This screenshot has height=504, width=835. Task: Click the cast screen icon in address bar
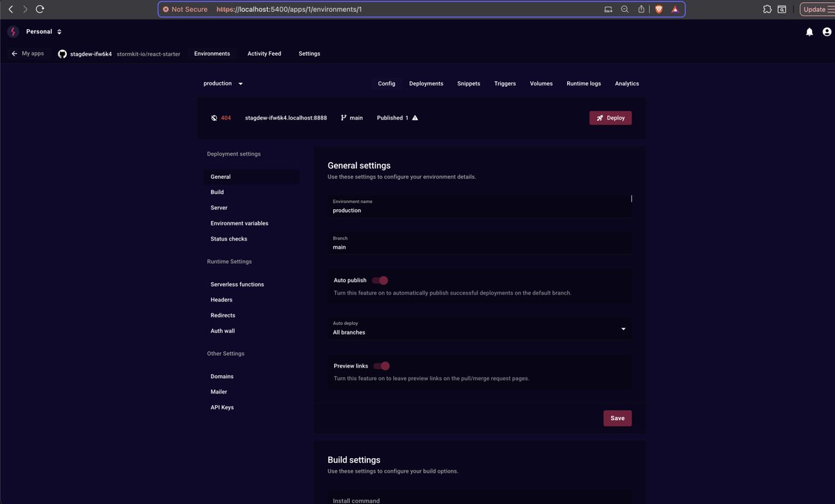coord(607,9)
